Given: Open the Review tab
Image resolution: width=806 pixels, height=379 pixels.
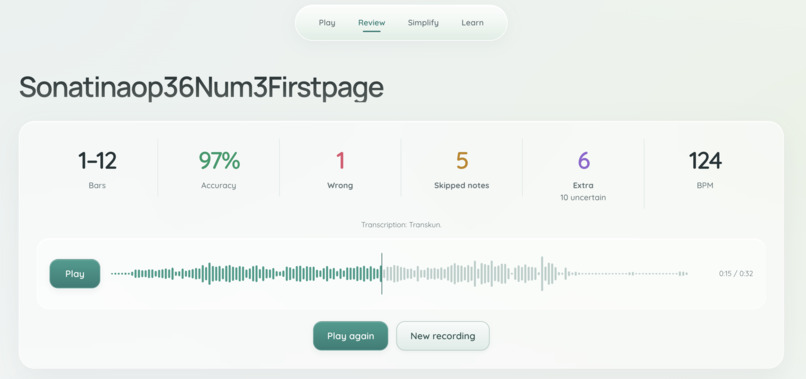Looking at the screenshot, I should [372, 23].
